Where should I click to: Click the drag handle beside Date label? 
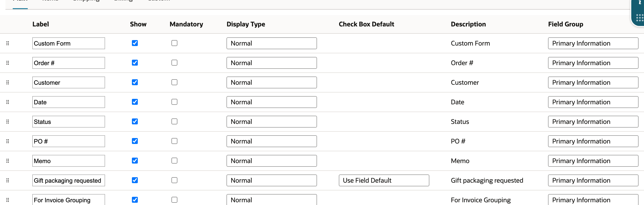tap(8, 102)
